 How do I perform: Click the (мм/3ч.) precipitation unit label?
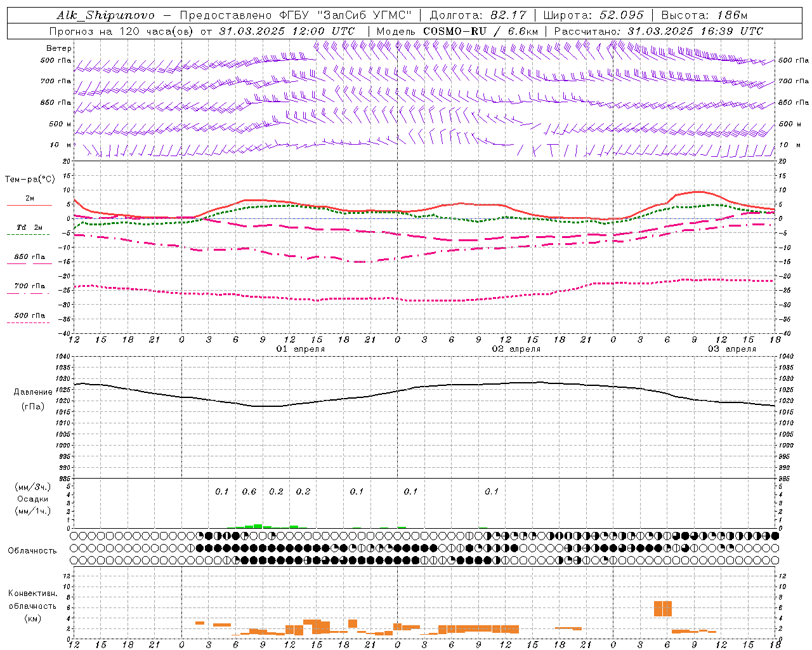coord(33,487)
